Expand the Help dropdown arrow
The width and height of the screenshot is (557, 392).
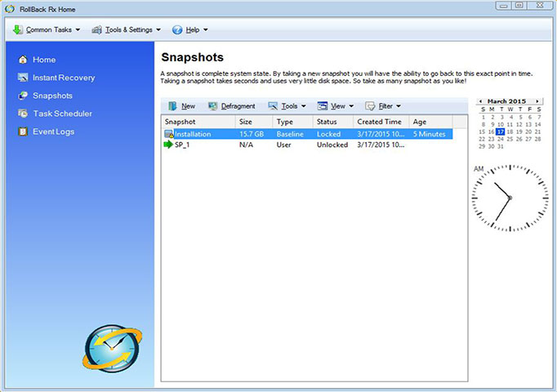coord(205,30)
